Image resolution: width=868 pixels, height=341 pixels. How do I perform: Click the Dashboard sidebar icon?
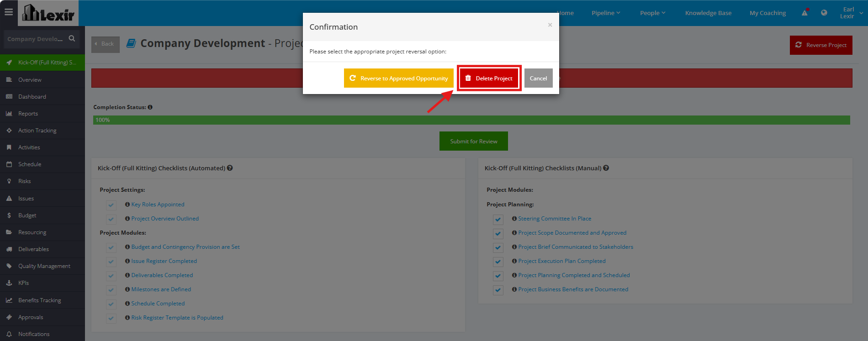pos(9,97)
